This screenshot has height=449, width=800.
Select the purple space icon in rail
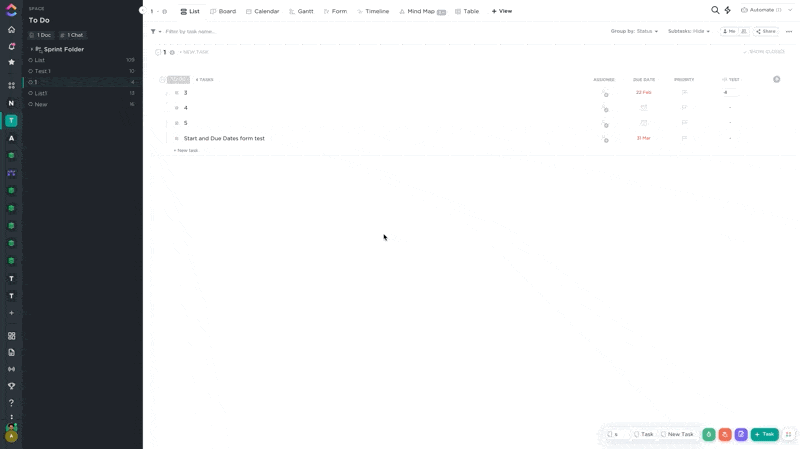tap(11, 173)
